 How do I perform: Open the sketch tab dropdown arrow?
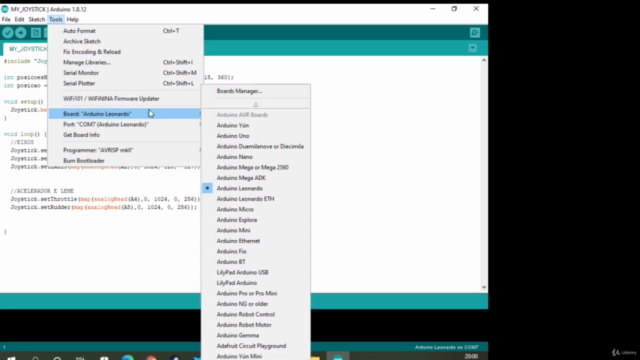point(473,48)
